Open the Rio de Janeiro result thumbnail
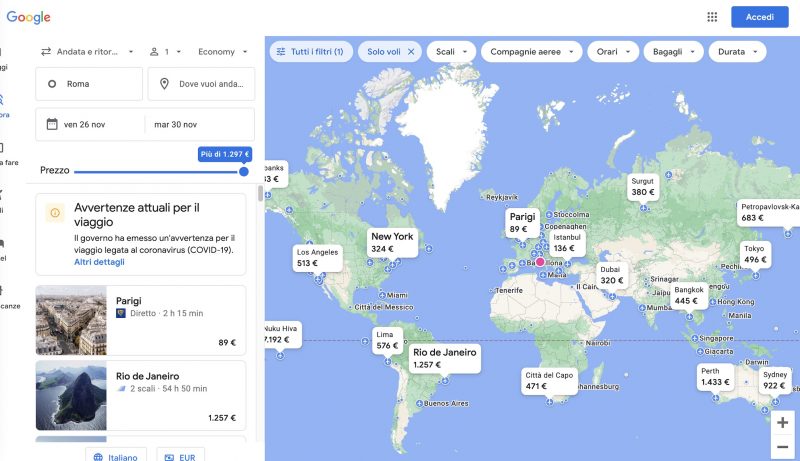 coord(71,395)
